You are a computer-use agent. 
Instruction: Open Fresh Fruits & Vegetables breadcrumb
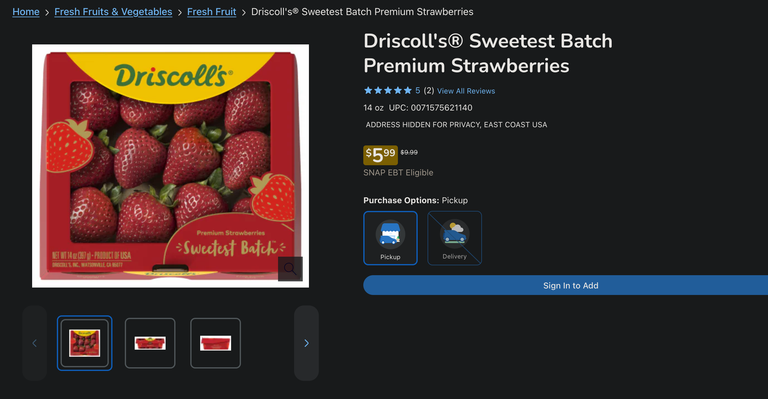point(113,12)
